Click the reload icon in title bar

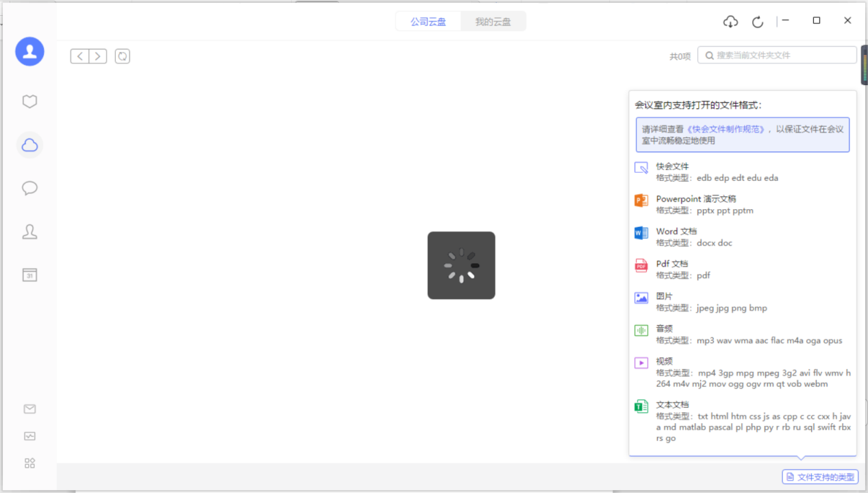coord(758,22)
